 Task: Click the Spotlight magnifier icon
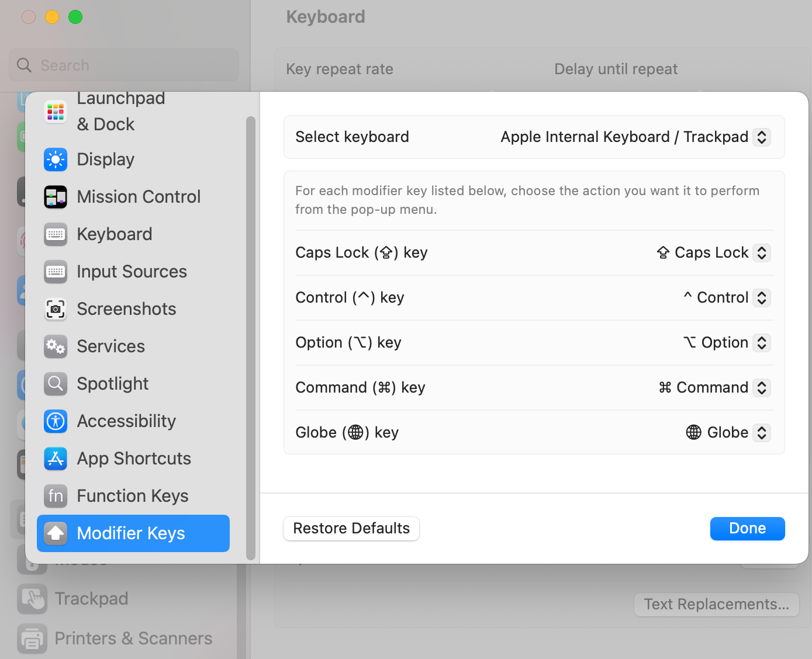pos(56,384)
